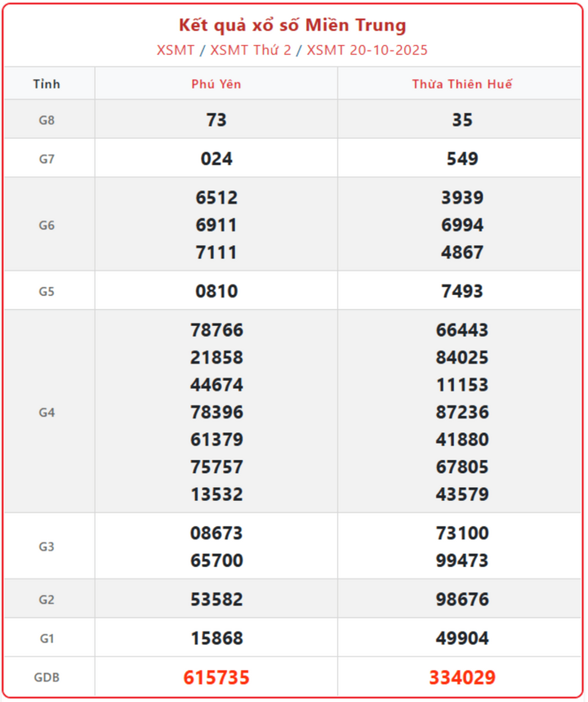Select Phú Yên special prize number 615735
Screen dimensions: 588x702
pos(216,677)
